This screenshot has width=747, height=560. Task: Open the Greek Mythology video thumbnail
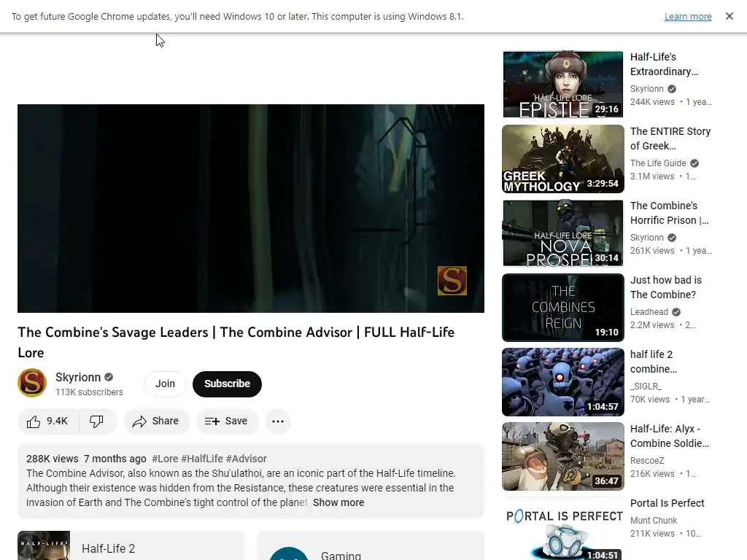(562, 158)
